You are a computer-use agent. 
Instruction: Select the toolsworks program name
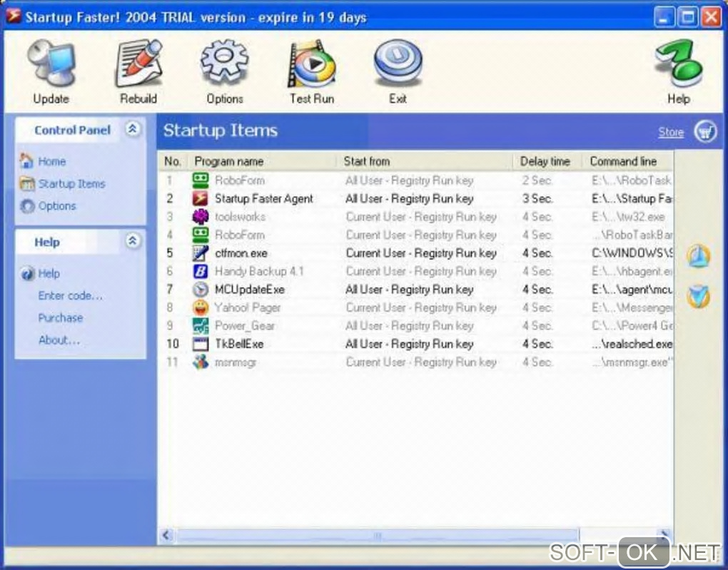pyautogui.click(x=240, y=217)
